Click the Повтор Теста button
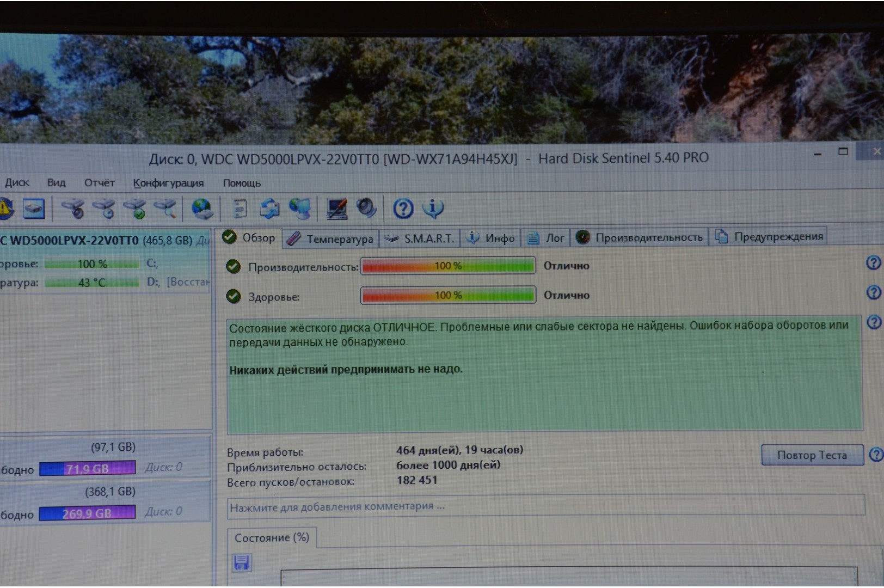 point(812,455)
